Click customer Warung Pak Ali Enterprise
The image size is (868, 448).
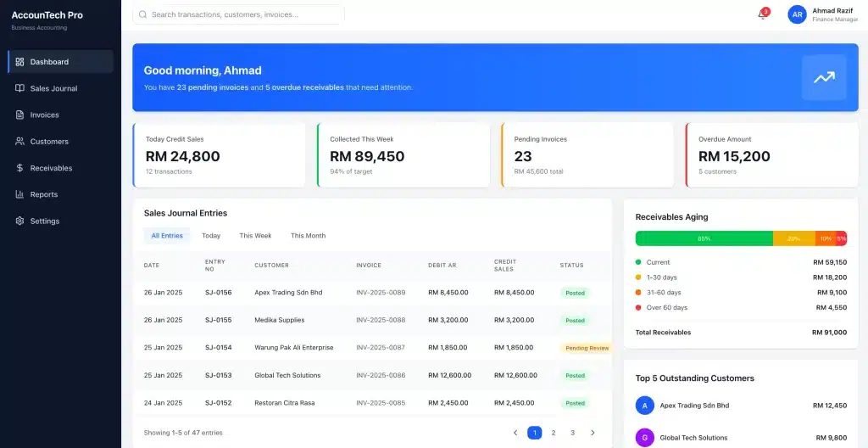294,348
